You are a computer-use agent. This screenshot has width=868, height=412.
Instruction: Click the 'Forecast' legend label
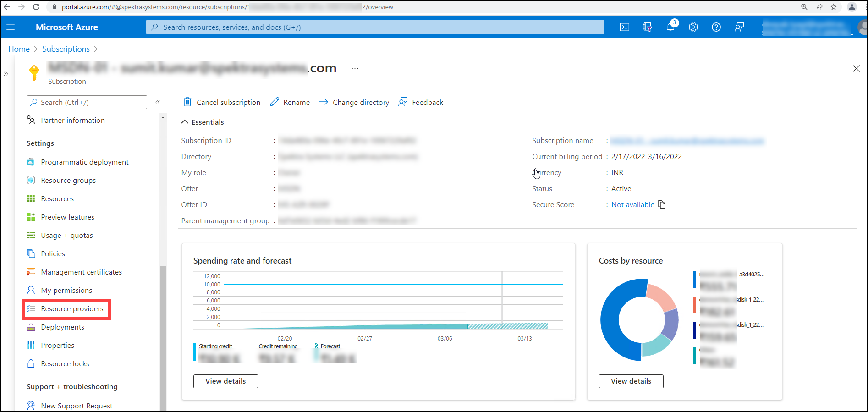(x=330, y=346)
